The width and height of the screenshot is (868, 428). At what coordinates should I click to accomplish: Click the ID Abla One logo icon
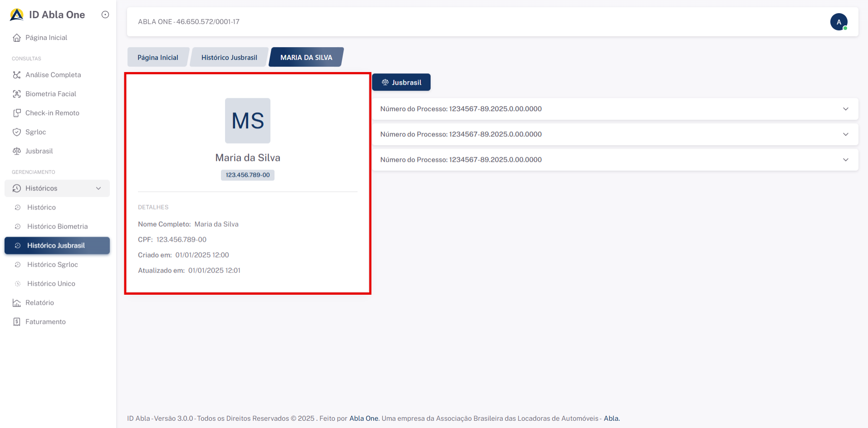(17, 15)
